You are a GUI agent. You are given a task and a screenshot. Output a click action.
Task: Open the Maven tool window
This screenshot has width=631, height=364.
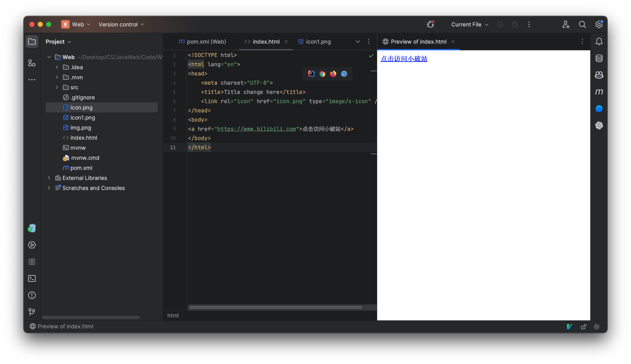coord(599,92)
